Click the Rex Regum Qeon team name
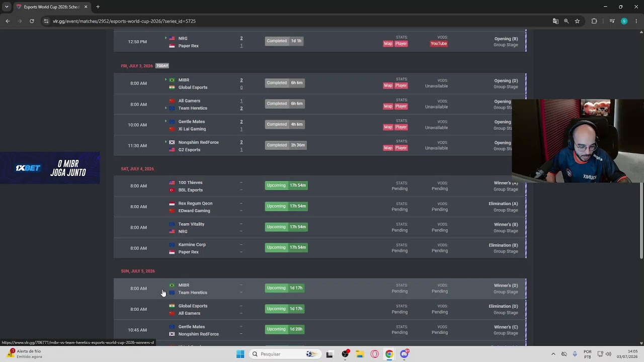Screen dimensions: 644x362 point(195,203)
